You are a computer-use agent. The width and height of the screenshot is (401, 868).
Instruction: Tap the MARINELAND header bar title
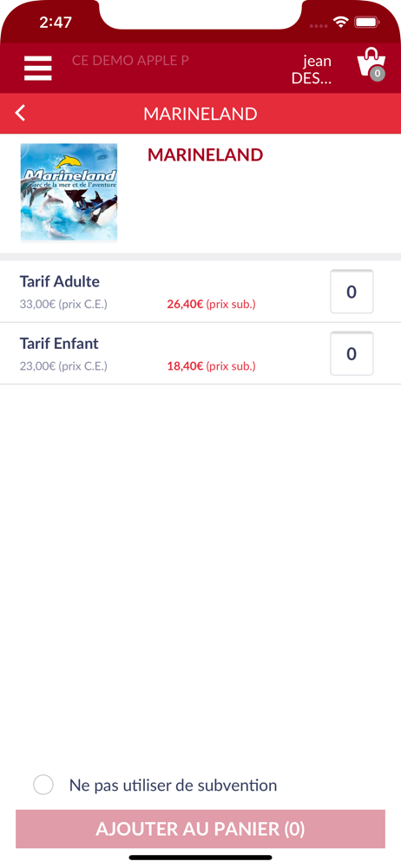click(x=200, y=114)
